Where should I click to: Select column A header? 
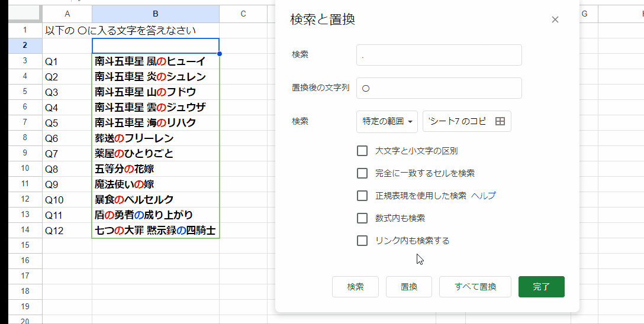click(67, 14)
